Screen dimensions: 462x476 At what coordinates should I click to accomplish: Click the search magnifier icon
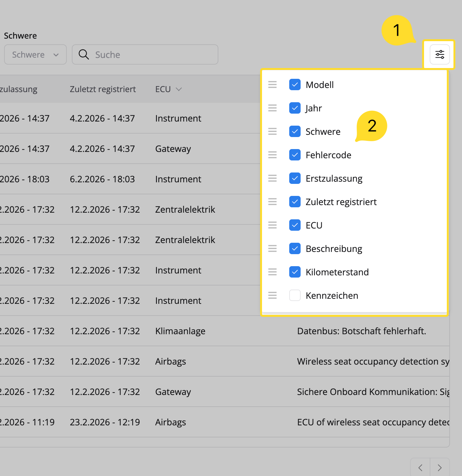point(84,54)
